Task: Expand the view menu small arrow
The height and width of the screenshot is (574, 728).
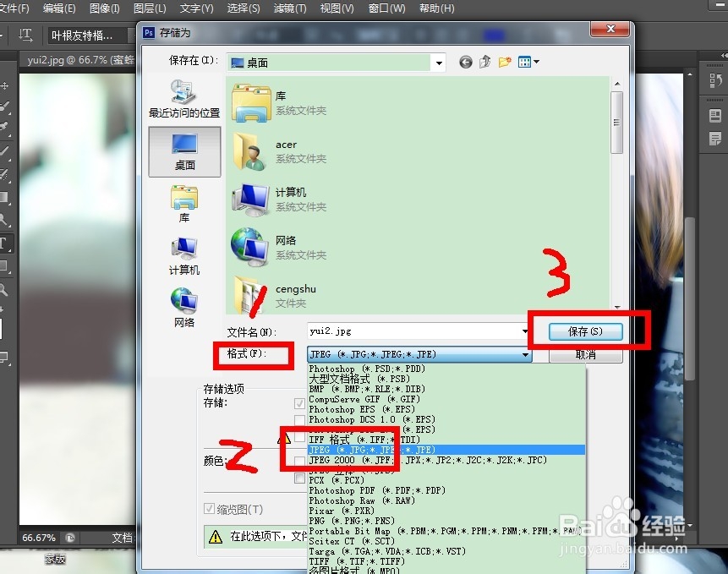Action: click(536, 61)
